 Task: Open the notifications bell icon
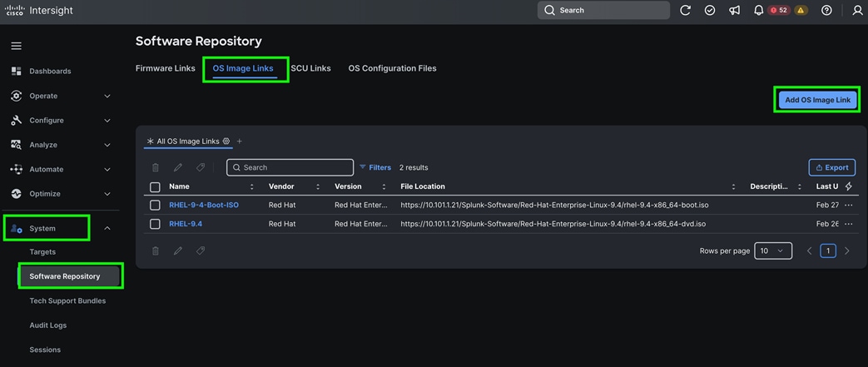click(759, 11)
